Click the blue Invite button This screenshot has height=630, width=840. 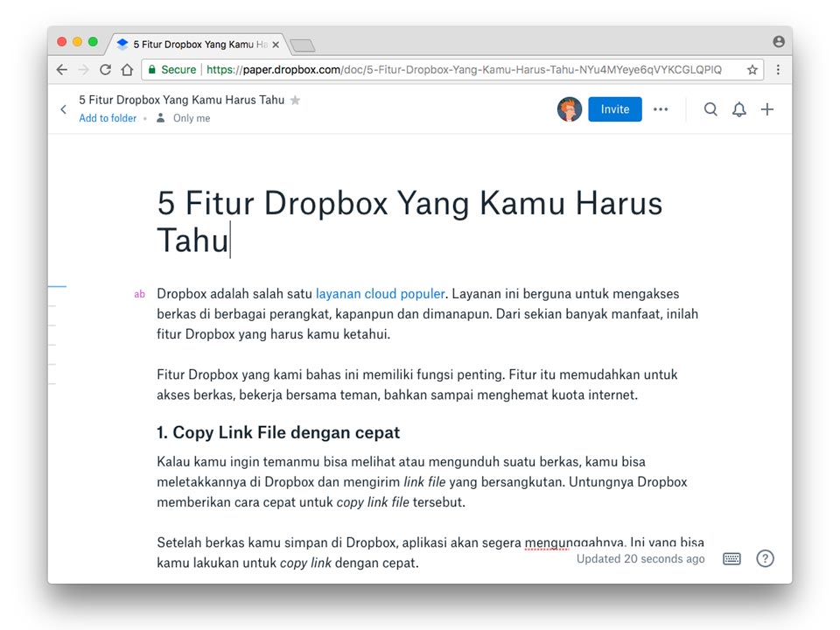[614, 109]
